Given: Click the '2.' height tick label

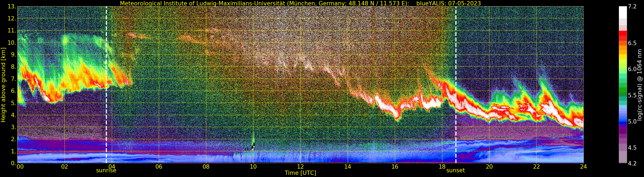Looking at the screenshot, I should coord(14,139).
